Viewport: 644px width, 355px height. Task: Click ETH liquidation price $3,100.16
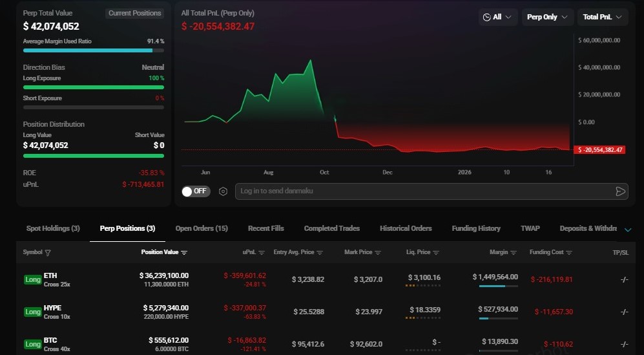tap(424, 277)
